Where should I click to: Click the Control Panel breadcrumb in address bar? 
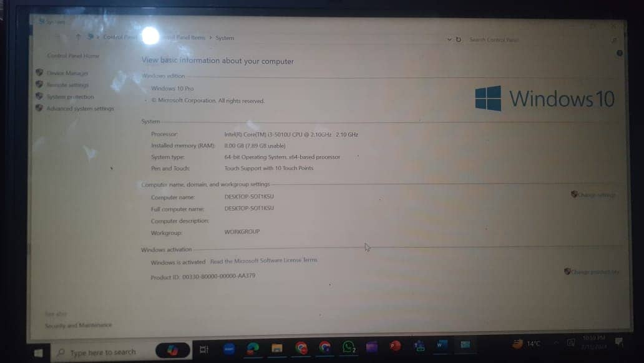pos(120,37)
